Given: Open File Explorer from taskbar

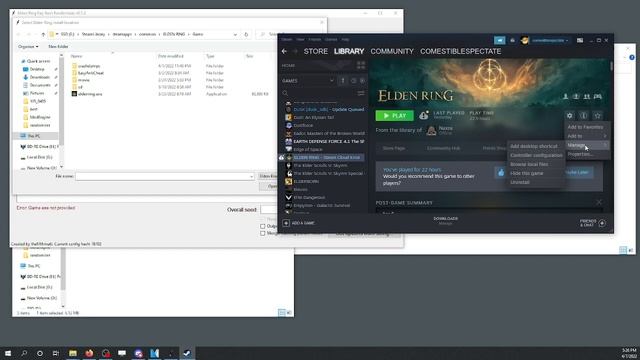Looking at the screenshot, I should [x=73, y=353].
